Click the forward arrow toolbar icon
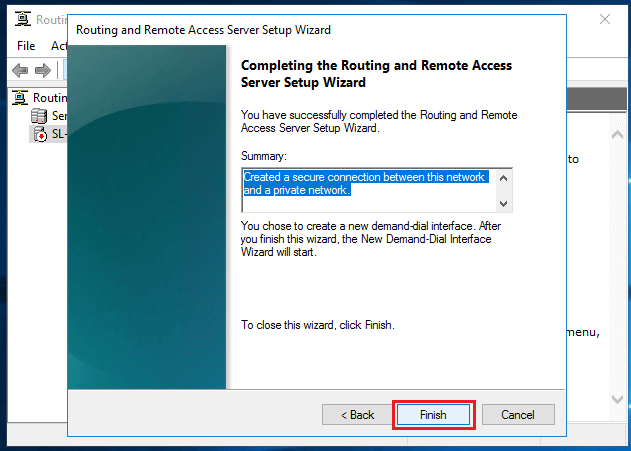The width and height of the screenshot is (631, 451). [x=43, y=70]
